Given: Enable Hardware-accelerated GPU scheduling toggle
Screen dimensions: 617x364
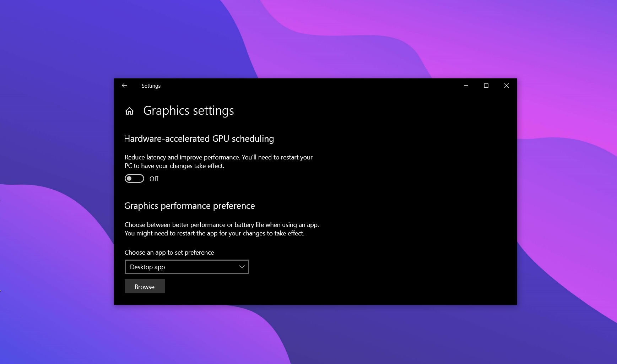Looking at the screenshot, I should tap(134, 179).
